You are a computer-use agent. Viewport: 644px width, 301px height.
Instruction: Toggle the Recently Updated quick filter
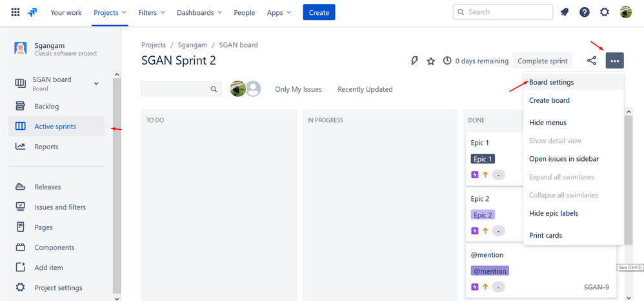pyautogui.click(x=365, y=89)
